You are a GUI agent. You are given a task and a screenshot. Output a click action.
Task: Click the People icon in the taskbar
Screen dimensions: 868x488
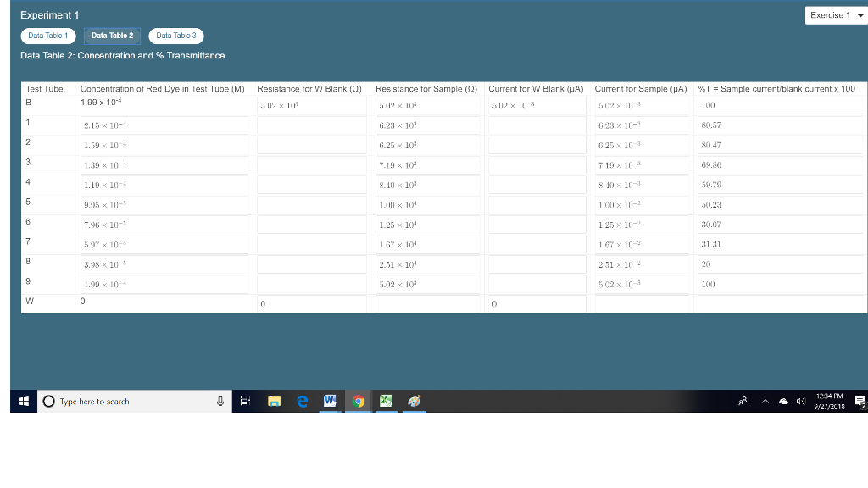pyautogui.click(x=742, y=402)
